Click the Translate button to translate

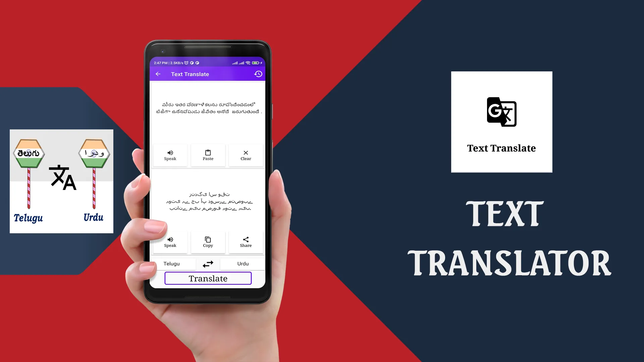pos(208,278)
